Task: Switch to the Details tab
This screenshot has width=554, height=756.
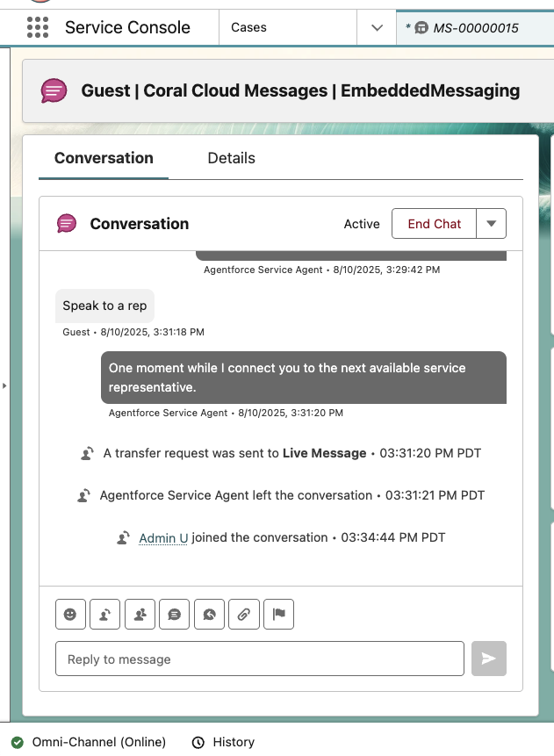Action: [231, 158]
